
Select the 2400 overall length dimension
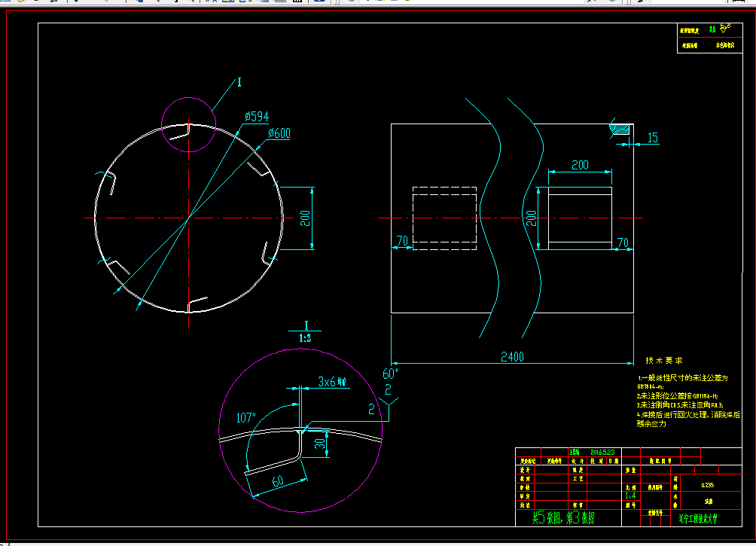click(x=512, y=357)
